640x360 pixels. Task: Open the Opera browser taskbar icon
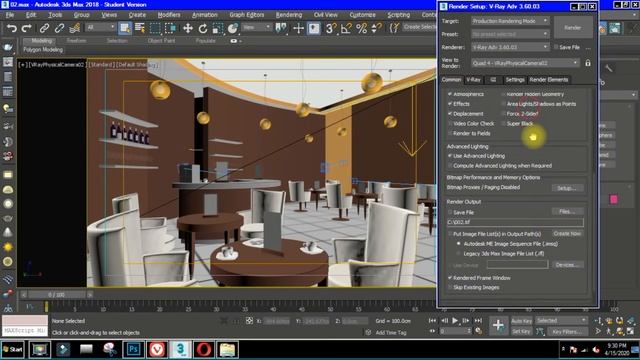coord(204,349)
